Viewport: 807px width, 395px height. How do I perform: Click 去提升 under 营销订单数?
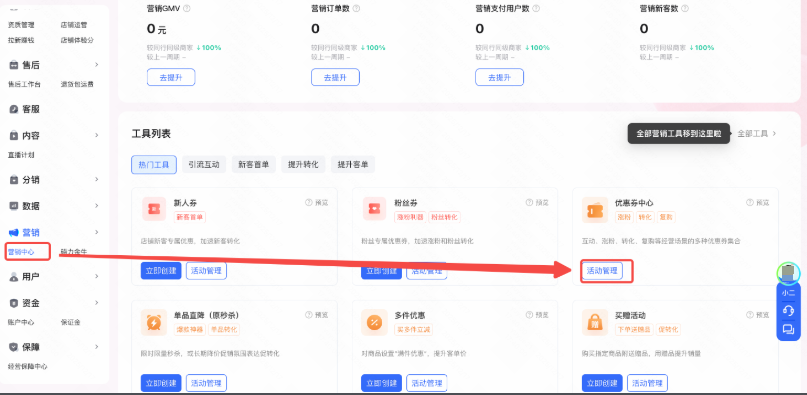(x=335, y=78)
